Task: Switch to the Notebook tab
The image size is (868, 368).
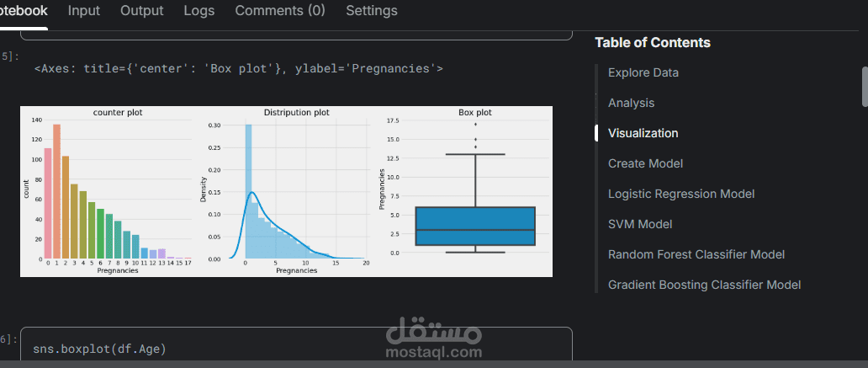Action: point(24,11)
